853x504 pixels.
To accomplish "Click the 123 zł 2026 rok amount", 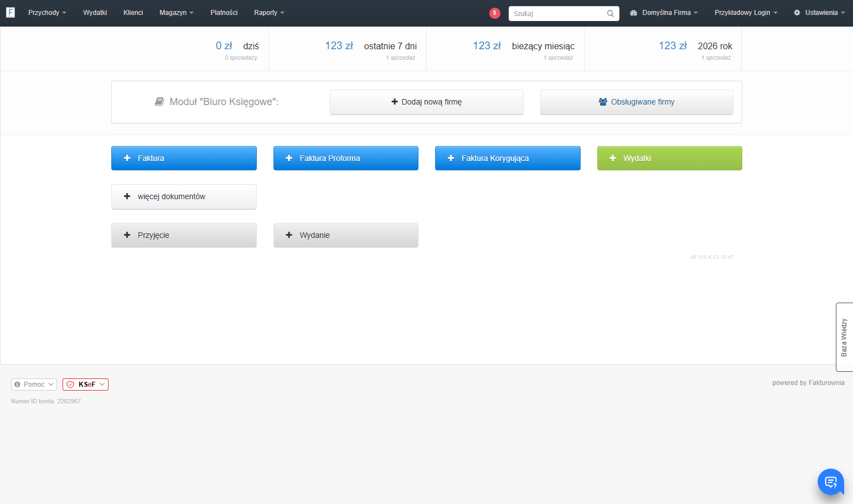I will 673,46.
